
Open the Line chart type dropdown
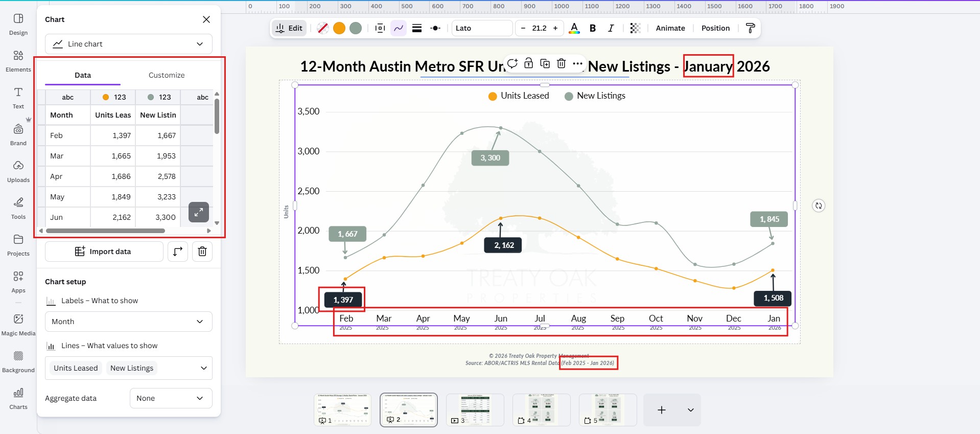pyautogui.click(x=129, y=44)
